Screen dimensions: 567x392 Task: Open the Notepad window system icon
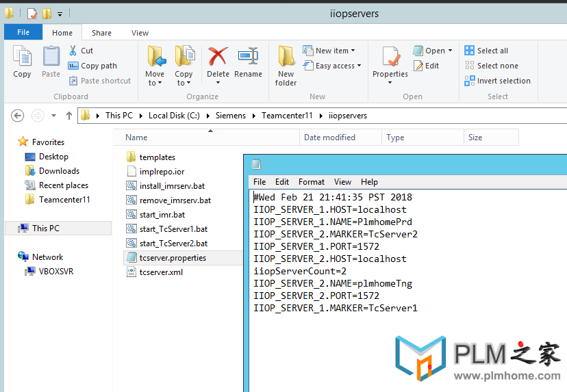(256, 164)
